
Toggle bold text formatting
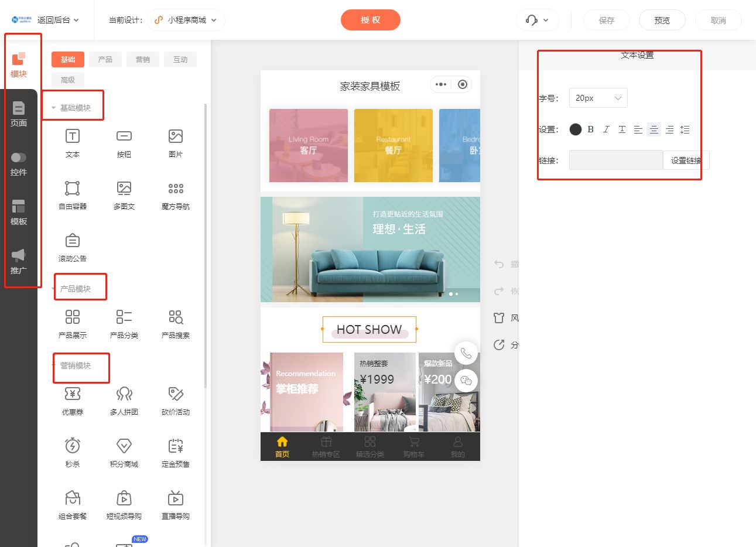(x=591, y=129)
